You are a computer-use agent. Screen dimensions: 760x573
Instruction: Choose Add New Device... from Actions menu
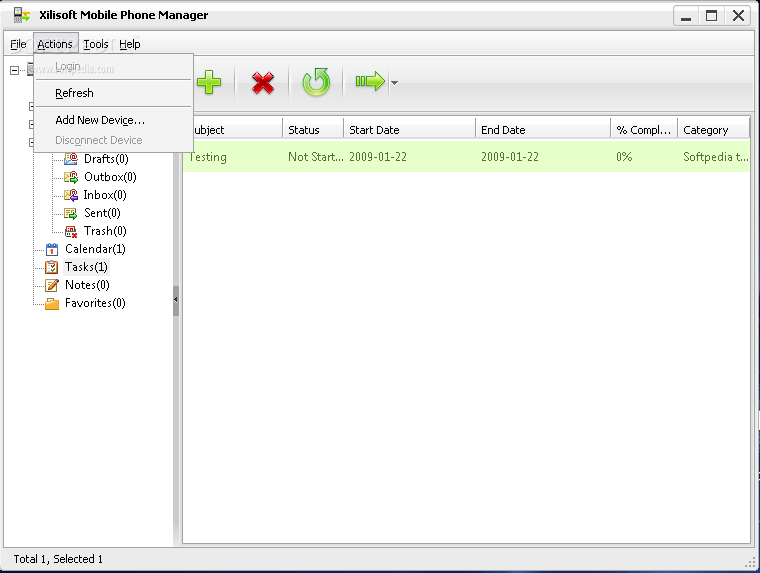pos(113,120)
